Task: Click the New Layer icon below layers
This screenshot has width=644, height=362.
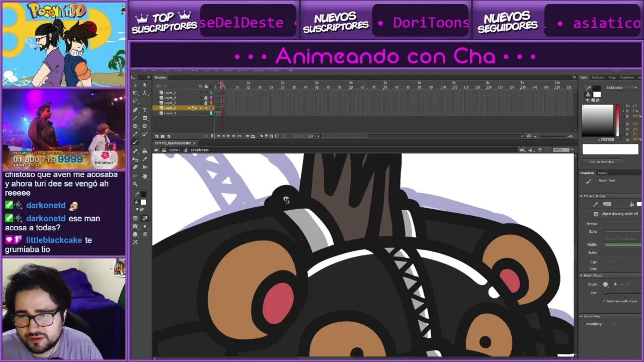Action: click(x=157, y=136)
